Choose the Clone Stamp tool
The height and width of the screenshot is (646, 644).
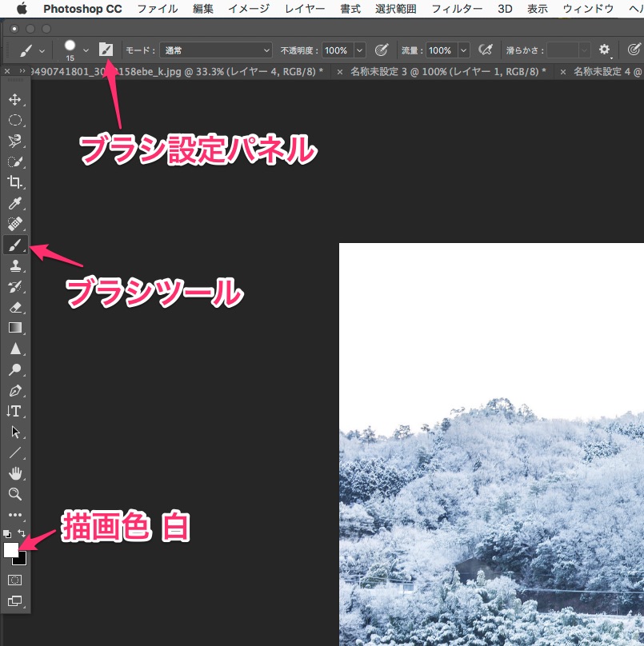[14, 265]
